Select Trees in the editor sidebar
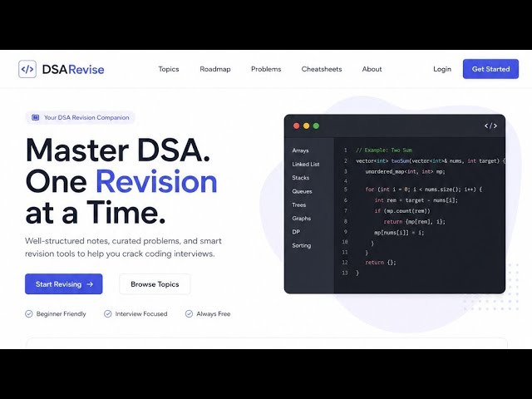 click(x=299, y=204)
